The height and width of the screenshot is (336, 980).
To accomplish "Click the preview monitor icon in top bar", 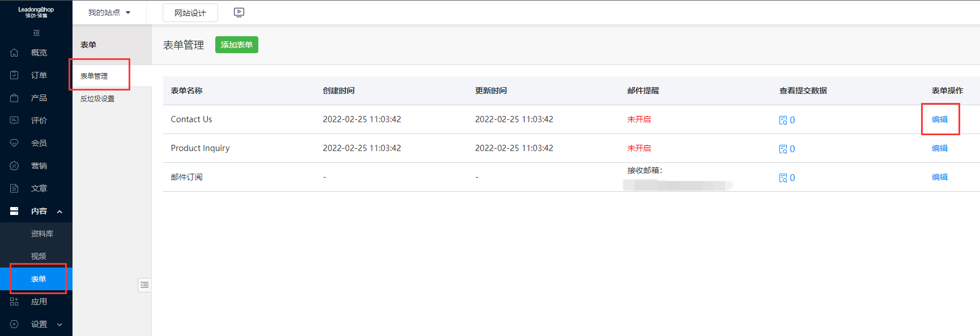I will [x=239, y=12].
